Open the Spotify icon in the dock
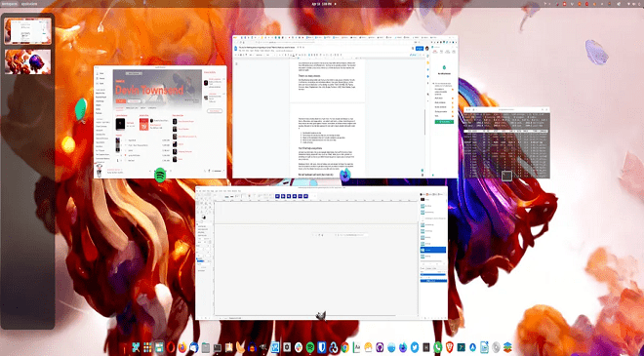Viewport: 644px width, 356px height. pos(310,347)
